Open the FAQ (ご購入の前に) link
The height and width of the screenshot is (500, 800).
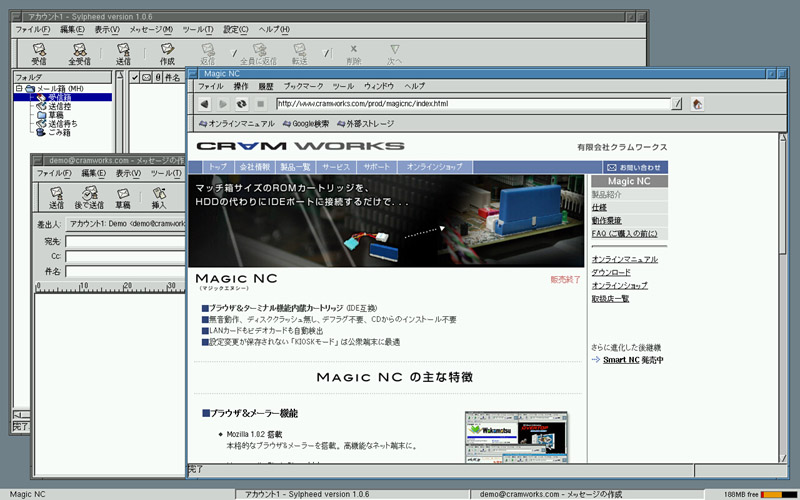coord(624,234)
